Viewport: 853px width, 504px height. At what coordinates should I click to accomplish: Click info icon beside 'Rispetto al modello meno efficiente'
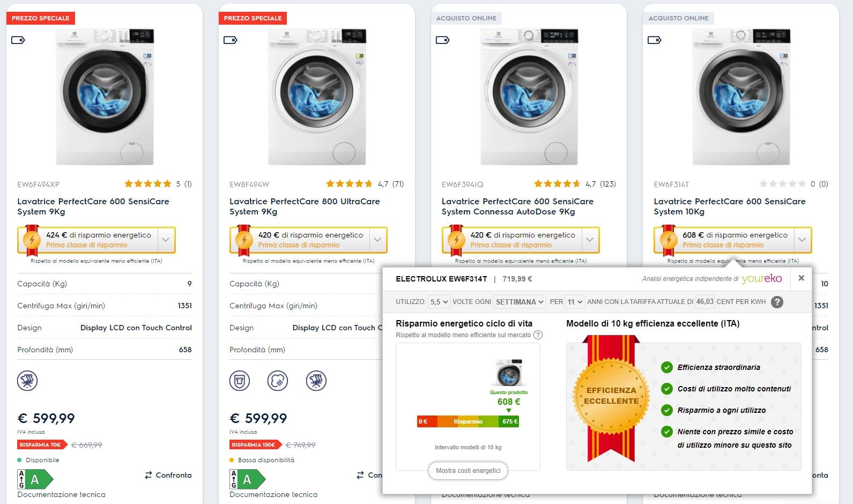tap(538, 335)
